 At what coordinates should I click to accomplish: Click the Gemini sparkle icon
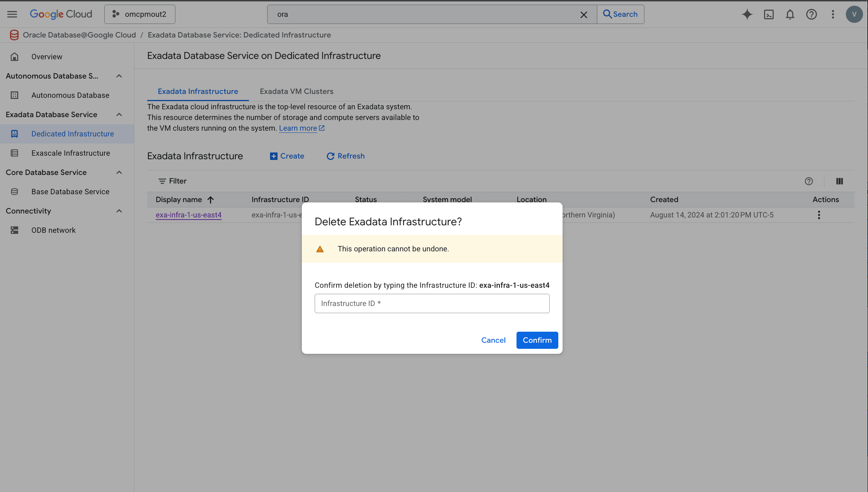coord(747,14)
